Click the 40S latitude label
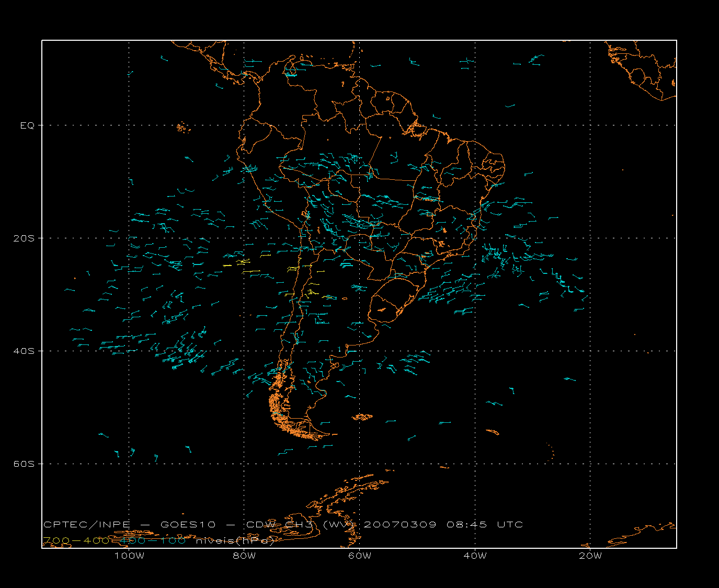 click(x=24, y=351)
